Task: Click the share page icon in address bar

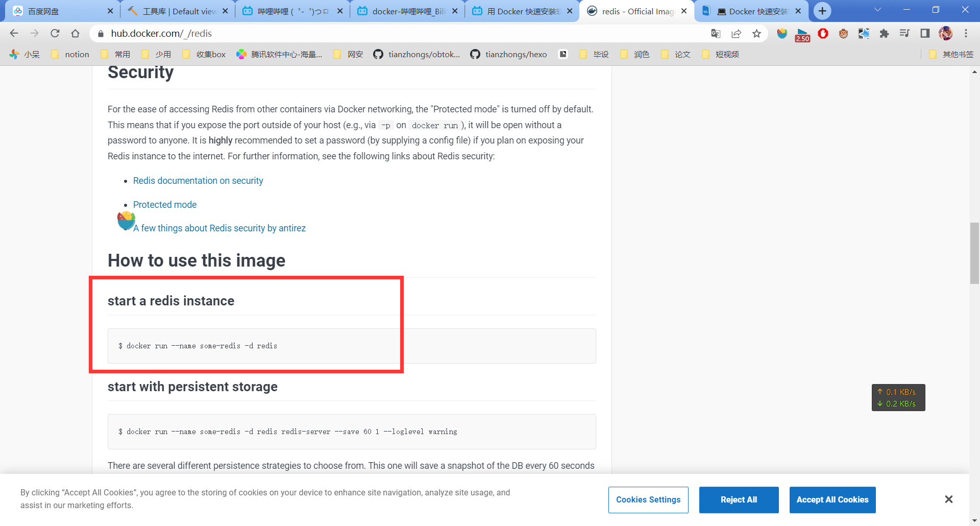Action: point(736,34)
